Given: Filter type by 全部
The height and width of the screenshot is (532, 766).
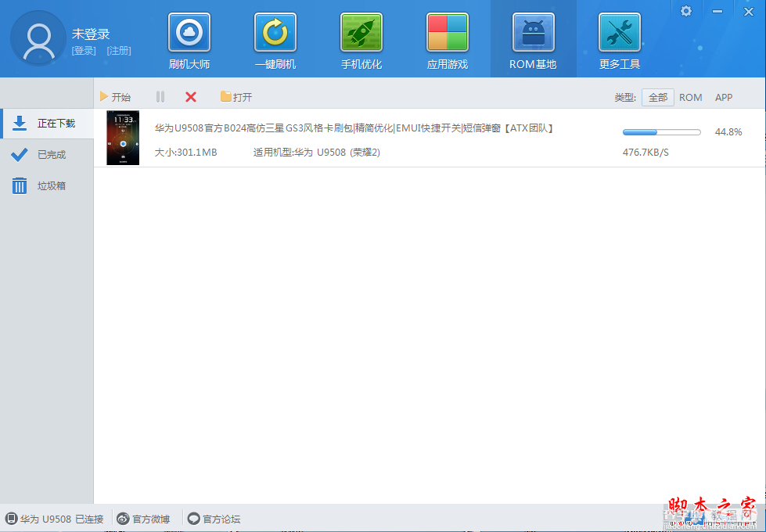Looking at the screenshot, I should point(657,97).
